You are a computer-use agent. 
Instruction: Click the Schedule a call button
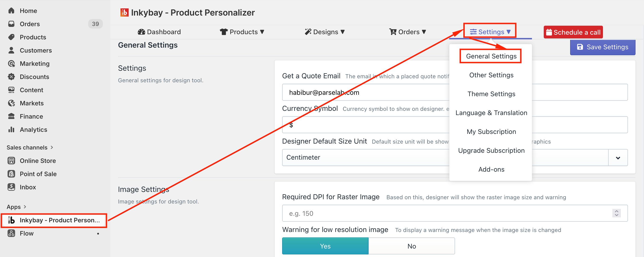(573, 32)
